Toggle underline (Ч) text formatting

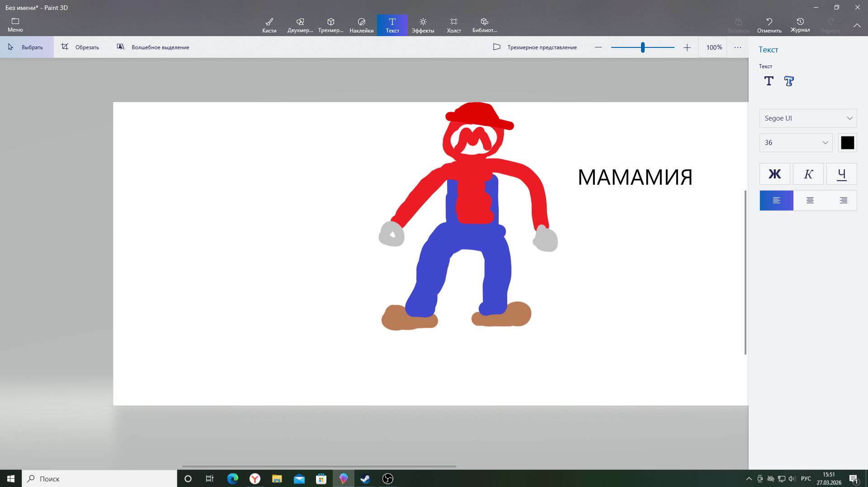click(841, 174)
